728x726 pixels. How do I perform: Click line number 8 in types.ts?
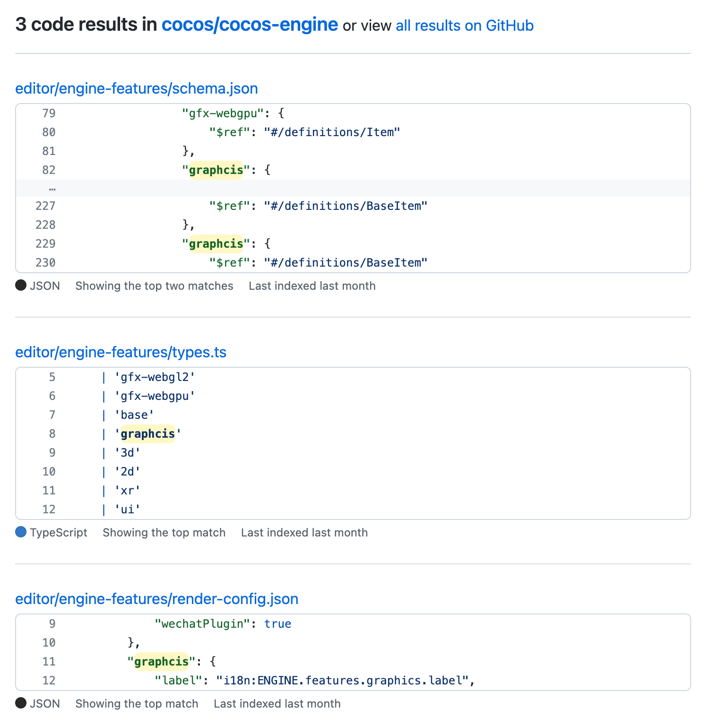(x=52, y=434)
